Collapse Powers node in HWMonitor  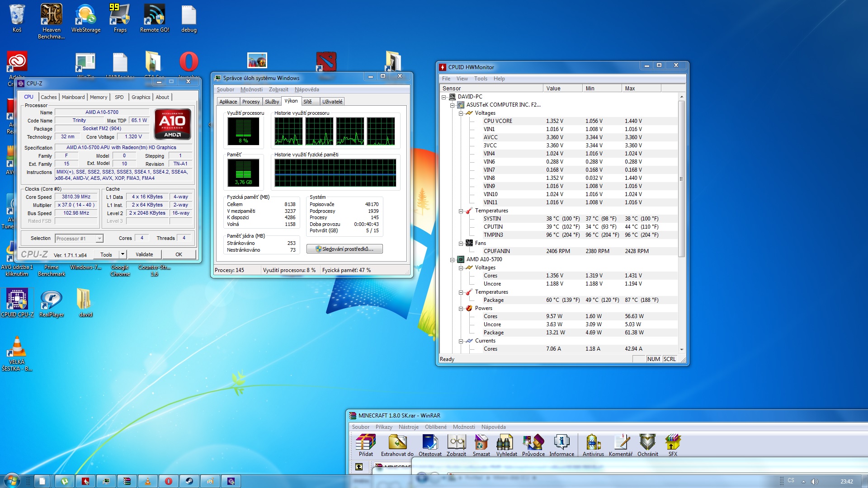click(x=461, y=308)
